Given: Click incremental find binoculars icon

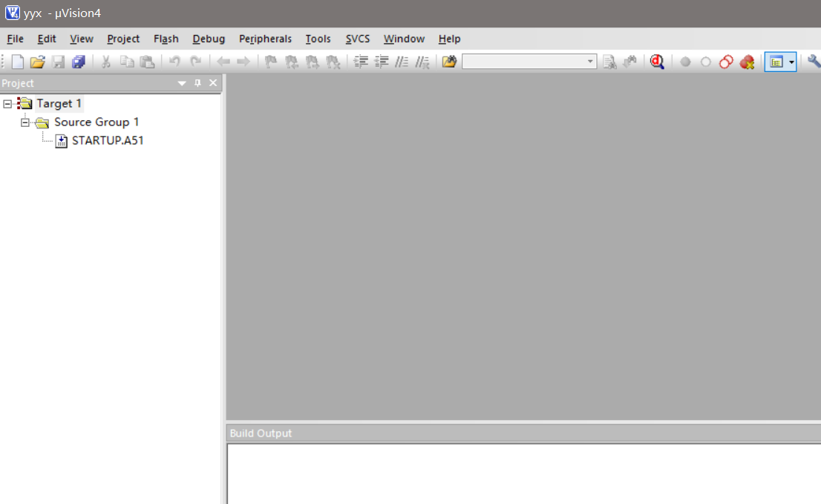Looking at the screenshot, I should [630, 62].
